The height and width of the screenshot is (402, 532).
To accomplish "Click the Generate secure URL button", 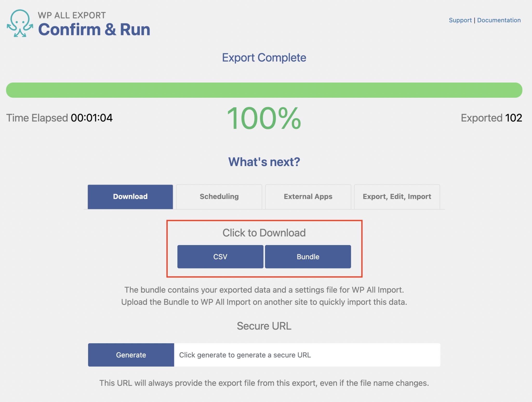I will pos(131,355).
